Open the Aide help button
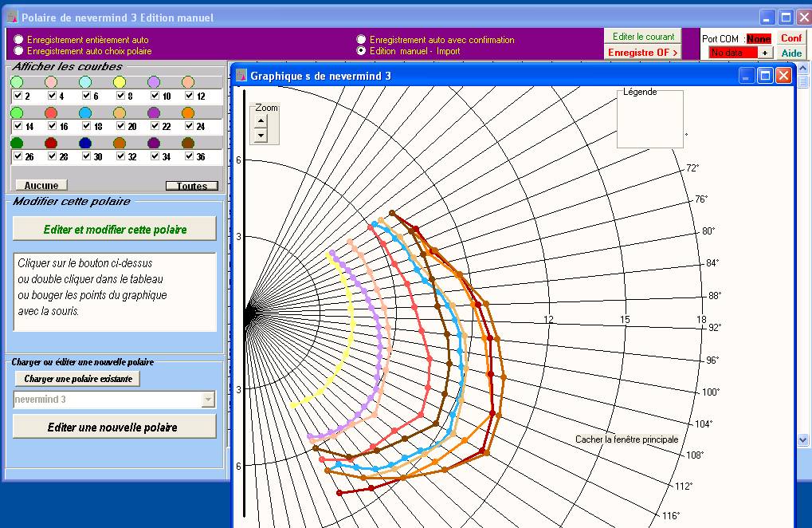 coord(791,53)
